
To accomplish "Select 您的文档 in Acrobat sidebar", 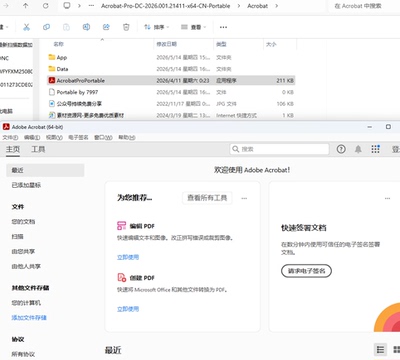I will 23,221.
